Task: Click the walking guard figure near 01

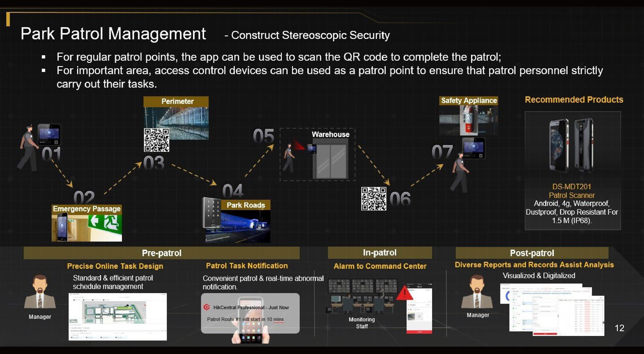Action: 28,148
